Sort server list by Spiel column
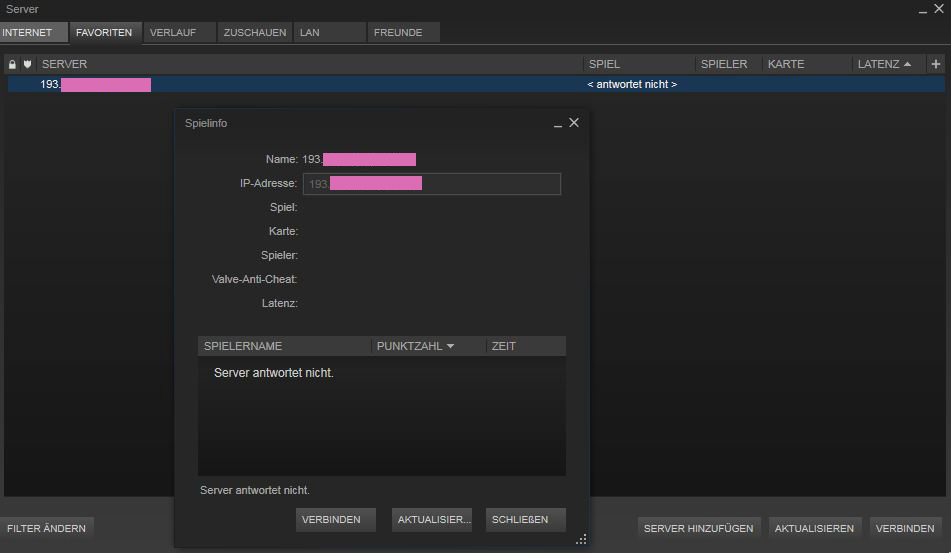This screenshot has width=951, height=553. [640, 64]
